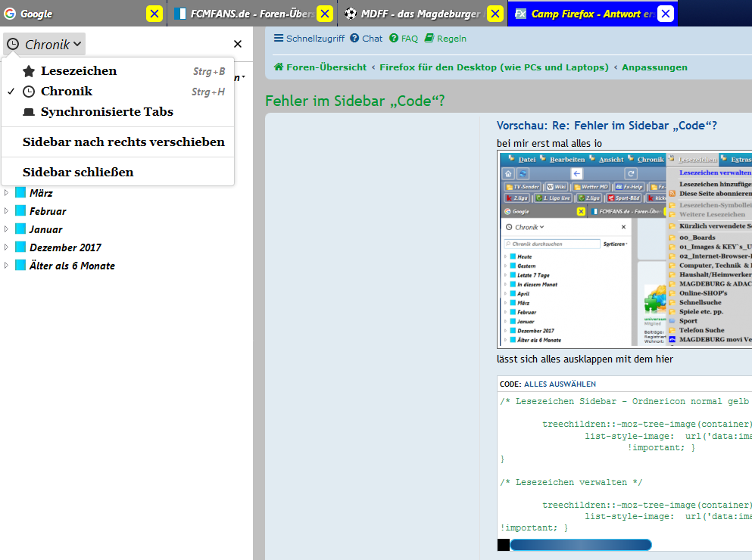Click Sidebar schließen menu entry

tap(118, 172)
